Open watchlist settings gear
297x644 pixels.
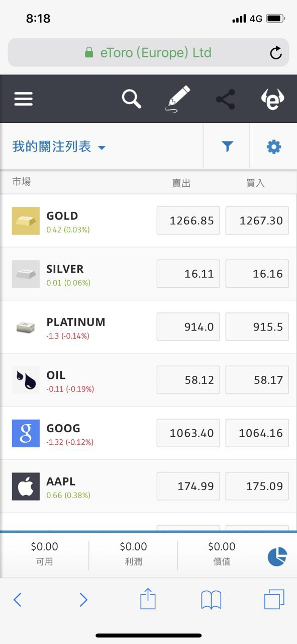coord(273,147)
